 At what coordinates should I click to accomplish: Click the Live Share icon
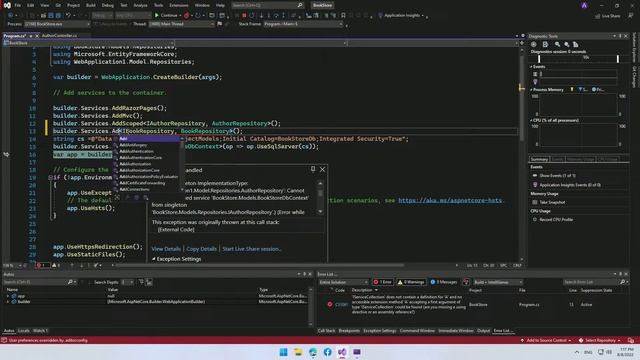pyautogui.click(x=598, y=16)
